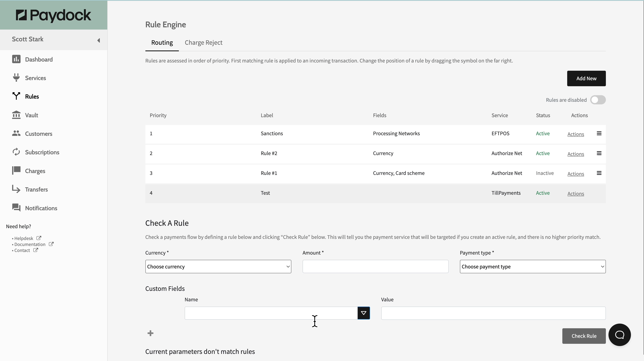Image resolution: width=644 pixels, height=361 pixels.
Task: Open the Choose payment type dropdown
Action: [x=532, y=266]
